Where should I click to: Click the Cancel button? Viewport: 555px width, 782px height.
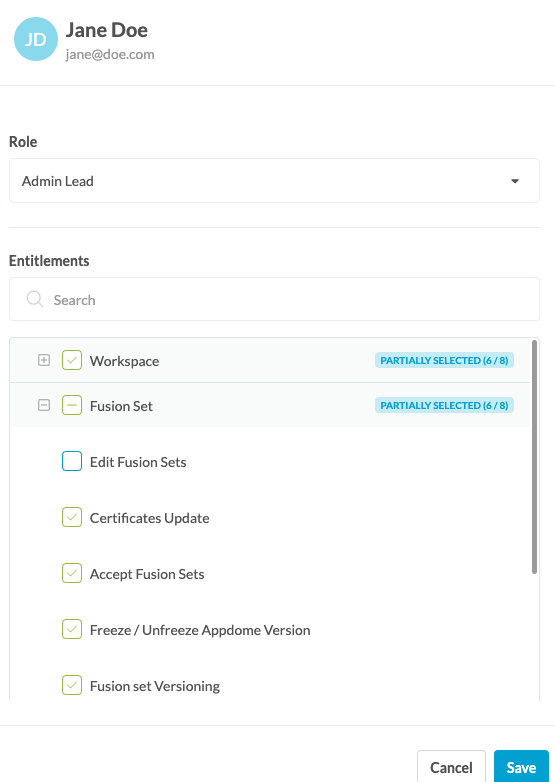(x=451, y=767)
